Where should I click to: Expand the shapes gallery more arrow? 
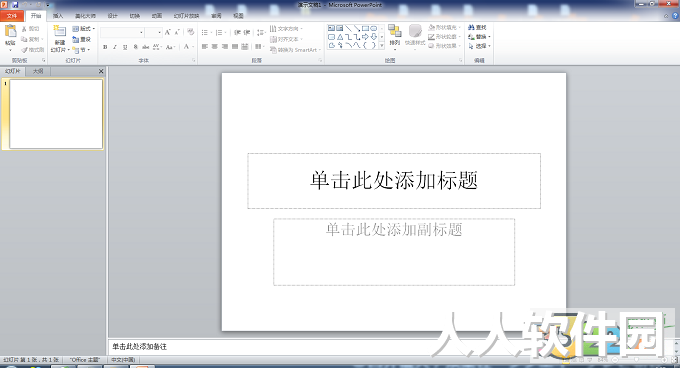coord(382,46)
